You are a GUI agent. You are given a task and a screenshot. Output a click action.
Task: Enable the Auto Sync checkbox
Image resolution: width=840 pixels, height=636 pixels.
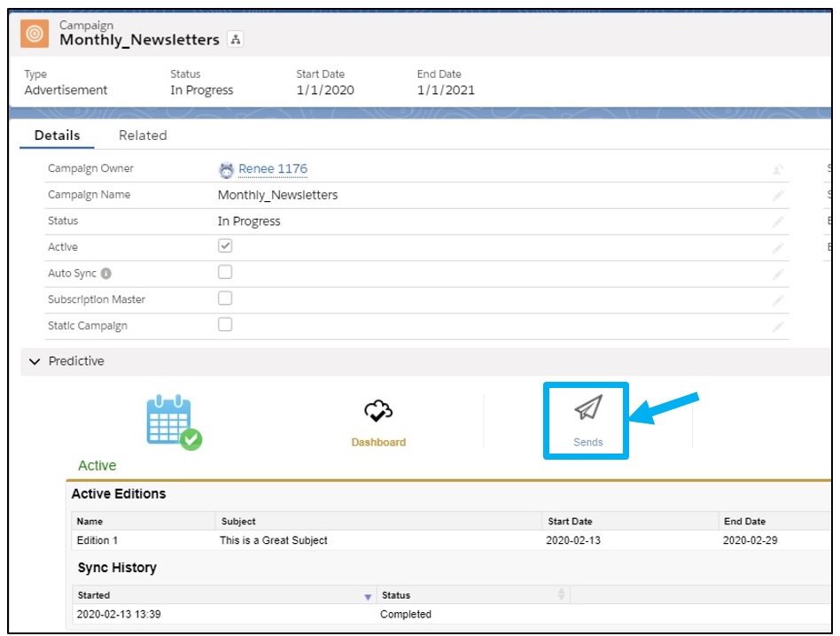[x=225, y=272]
